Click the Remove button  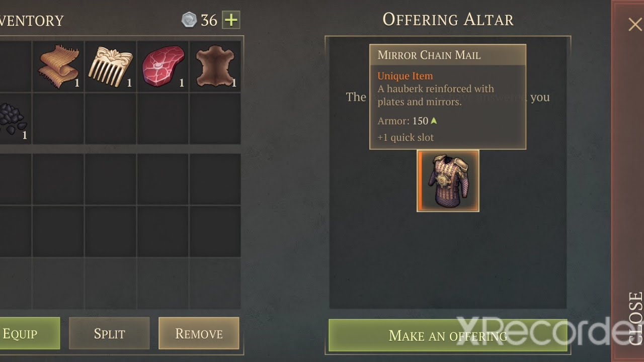click(199, 333)
